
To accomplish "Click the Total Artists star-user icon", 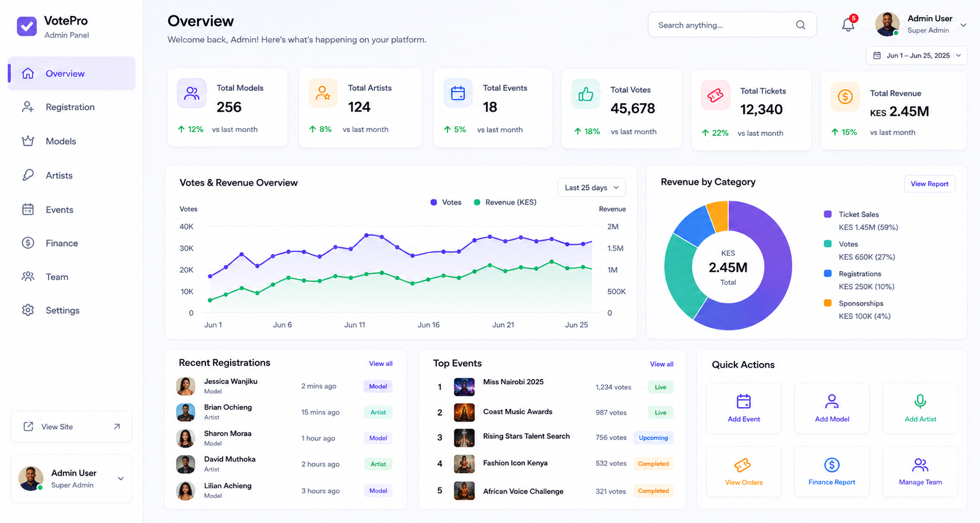I will (323, 93).
